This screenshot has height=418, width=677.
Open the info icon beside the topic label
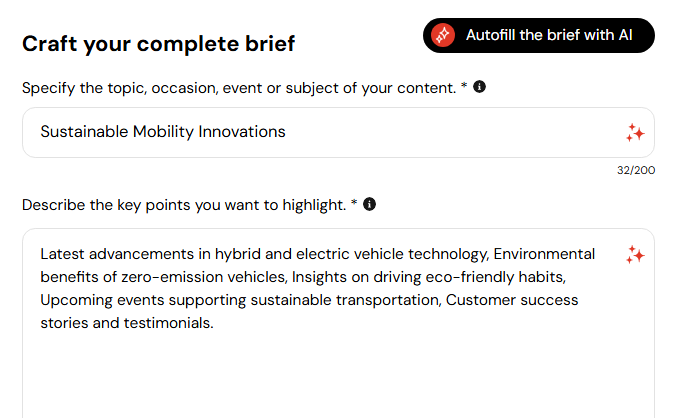tap(479, 87)
